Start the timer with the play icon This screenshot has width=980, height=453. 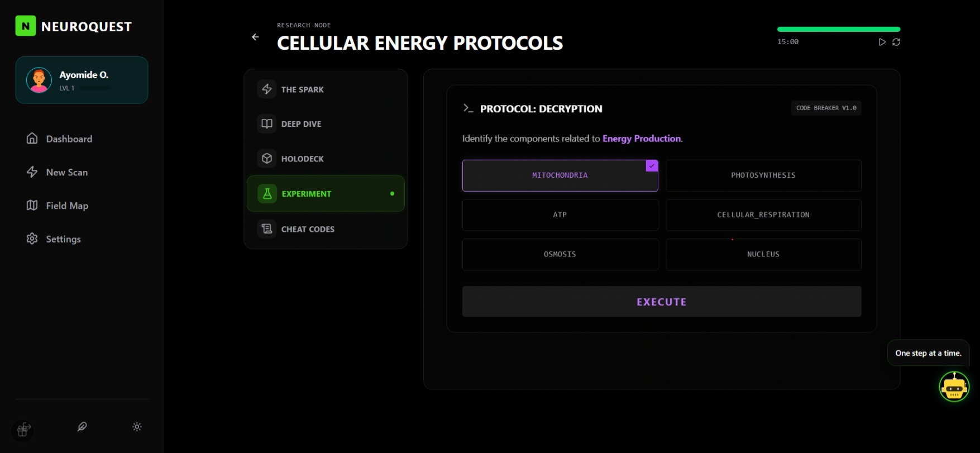coord(882,42)
